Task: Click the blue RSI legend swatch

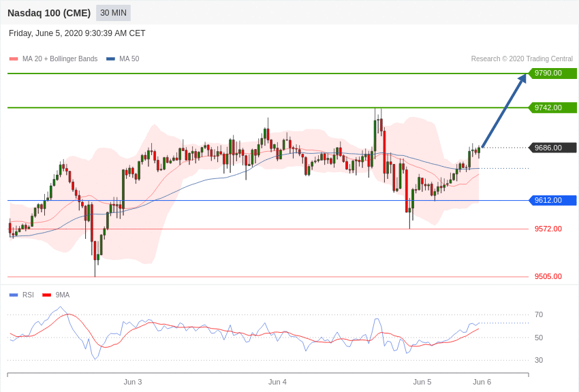Action: [14, 295]
